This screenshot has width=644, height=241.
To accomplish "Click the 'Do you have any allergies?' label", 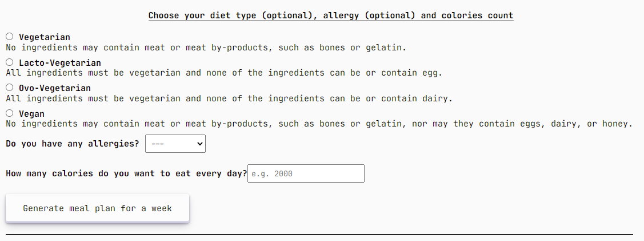I will [73, 144].
